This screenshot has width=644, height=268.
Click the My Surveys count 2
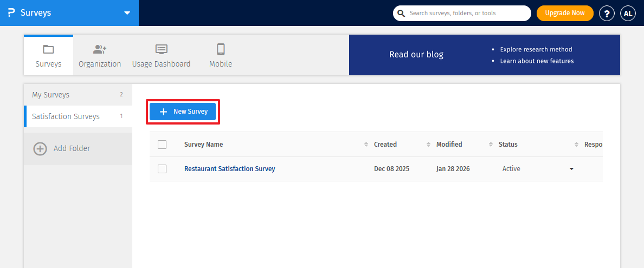pos(121,94)
